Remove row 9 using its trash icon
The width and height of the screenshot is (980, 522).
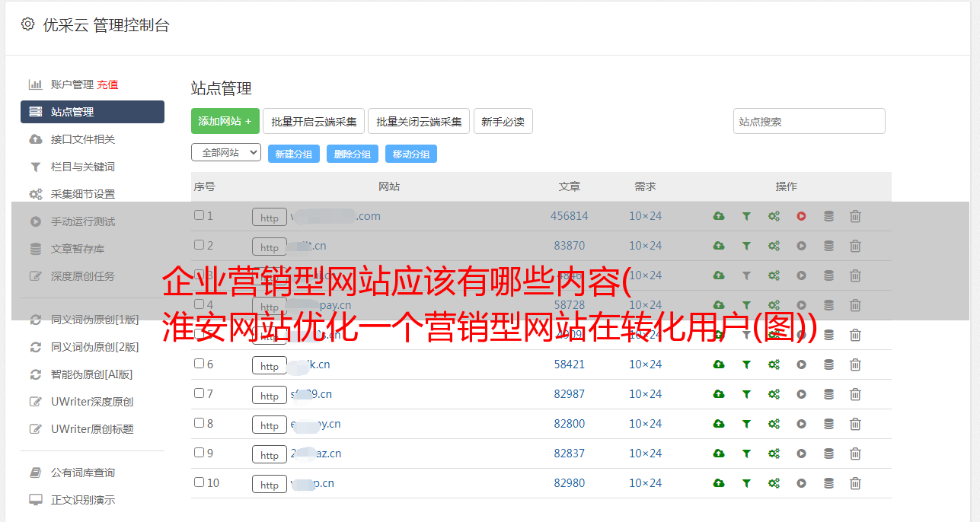[x=855, y=454]
